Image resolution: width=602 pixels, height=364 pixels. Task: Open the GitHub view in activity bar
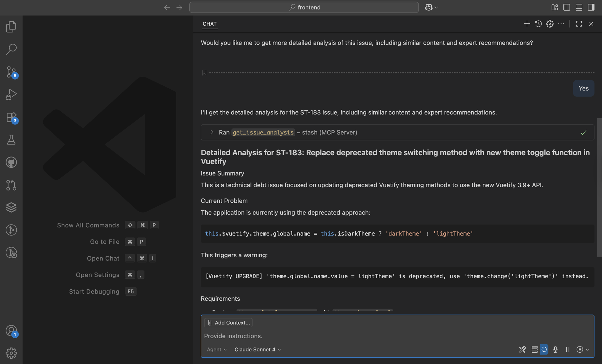click(x=11, y=162)
